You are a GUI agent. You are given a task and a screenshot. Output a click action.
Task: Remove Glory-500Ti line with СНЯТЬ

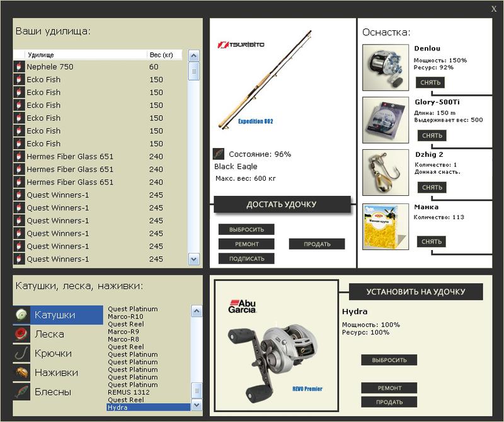[432, 135]
